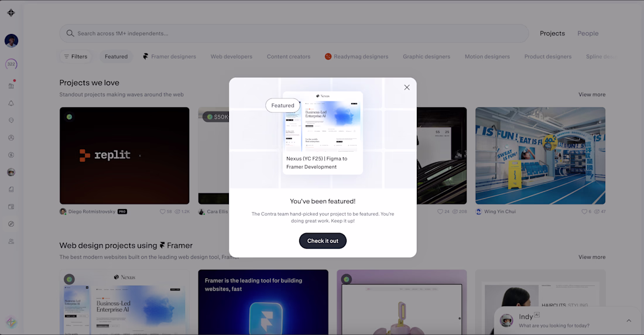Like Wing Yin Chui's project heart icon

584,211
